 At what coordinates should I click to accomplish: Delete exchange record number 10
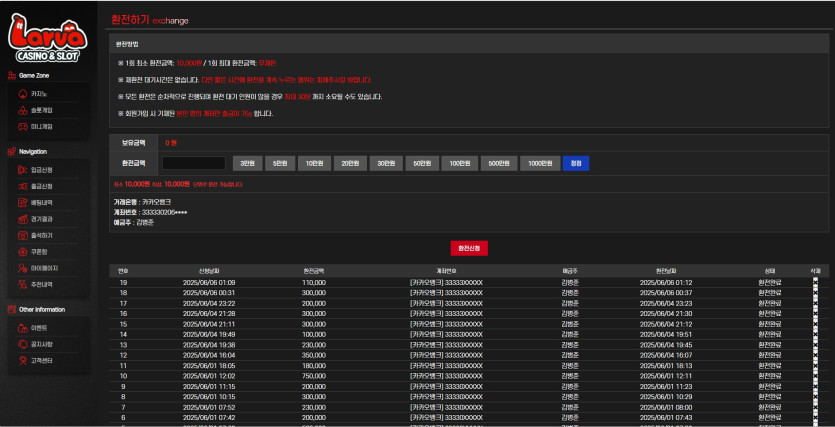click(x=815, y=376)
